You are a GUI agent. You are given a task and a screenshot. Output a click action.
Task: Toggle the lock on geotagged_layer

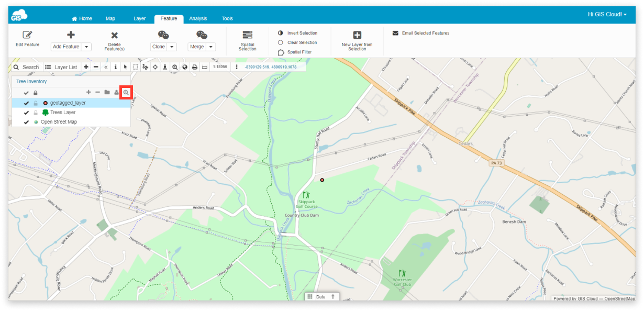pyautogui.click(x=35, y=103)
